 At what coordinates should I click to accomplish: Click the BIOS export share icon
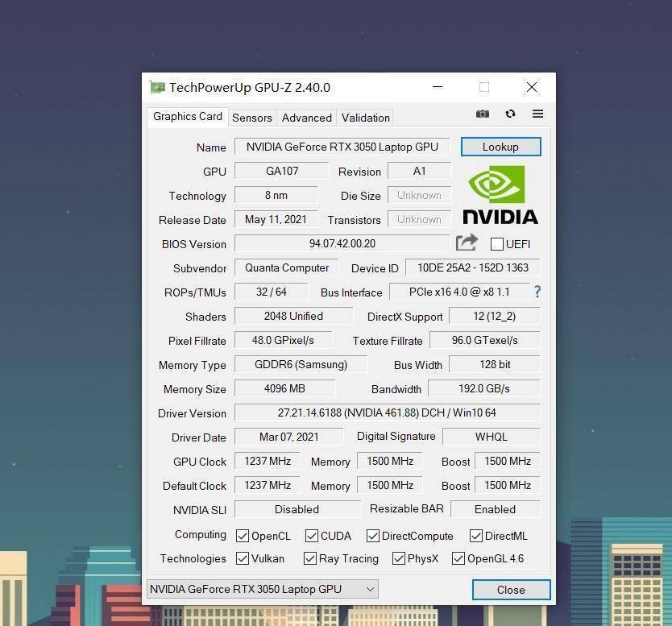(x=467, y=243)
